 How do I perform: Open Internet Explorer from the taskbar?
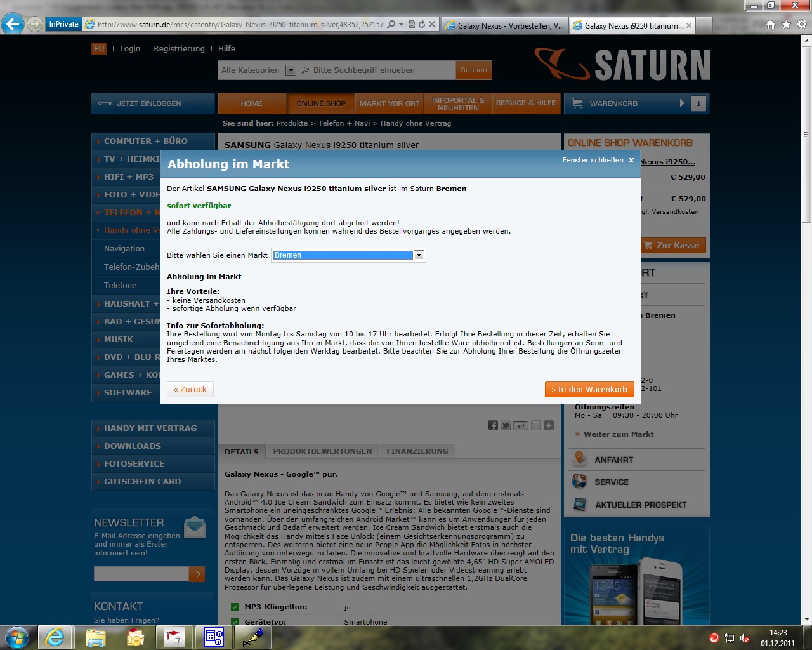tap(55, 637)
